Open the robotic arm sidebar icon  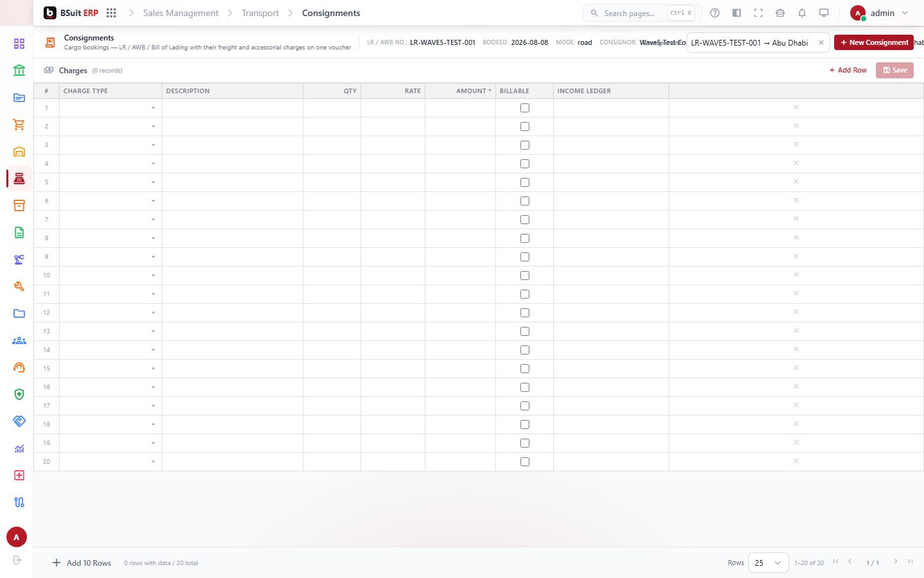19,259
